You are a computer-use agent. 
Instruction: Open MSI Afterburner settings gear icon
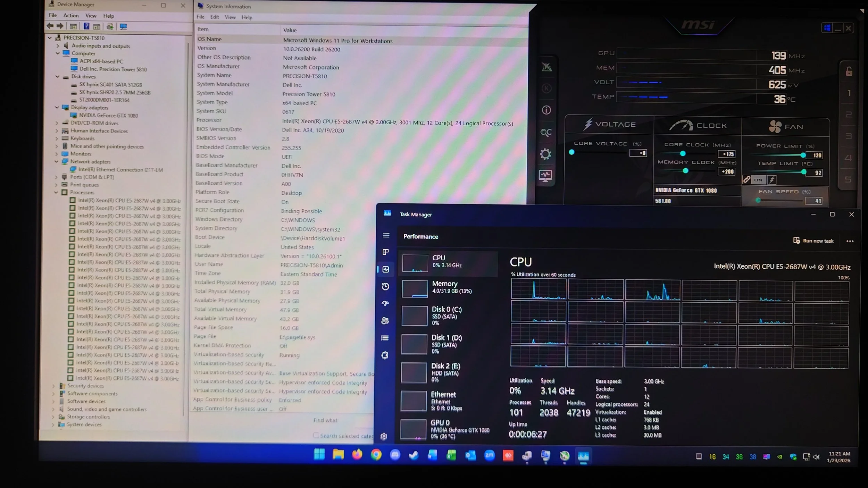click(x=545, y=154)
